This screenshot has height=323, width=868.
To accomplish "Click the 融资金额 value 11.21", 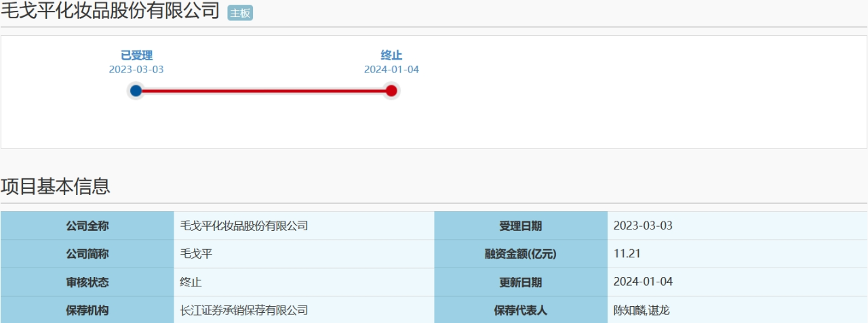I will [627, 254].
